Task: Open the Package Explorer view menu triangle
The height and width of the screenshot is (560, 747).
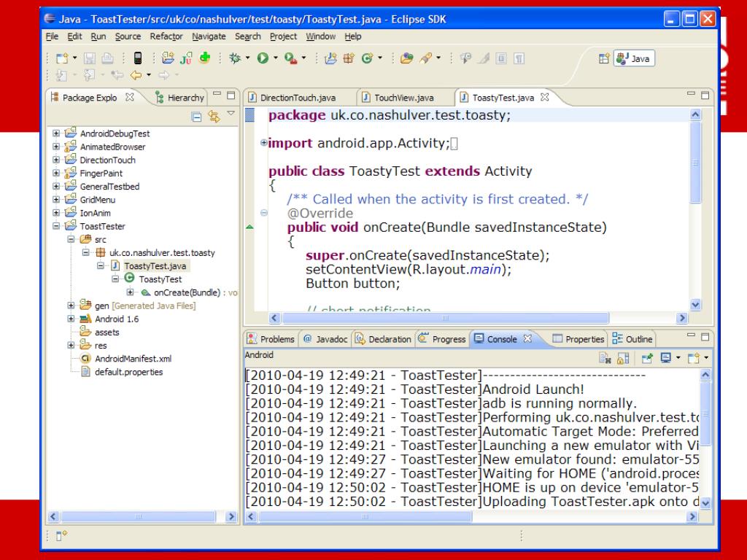Action: point(231,113)
